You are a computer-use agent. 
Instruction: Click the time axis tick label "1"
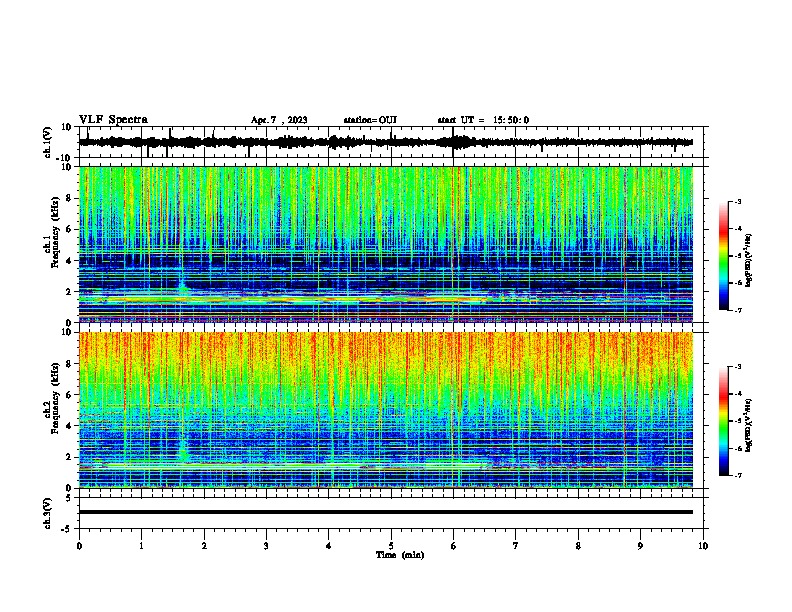coord(141,546)
